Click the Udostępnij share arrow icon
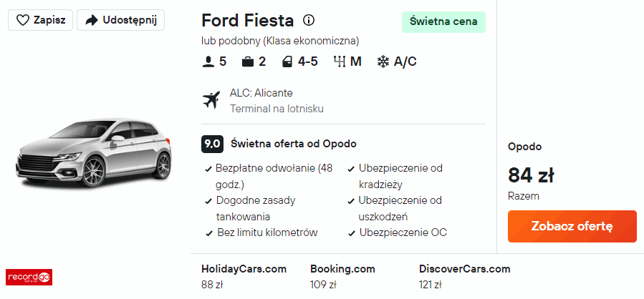This screenshot has height=299, width=644. tap(91, 20)
